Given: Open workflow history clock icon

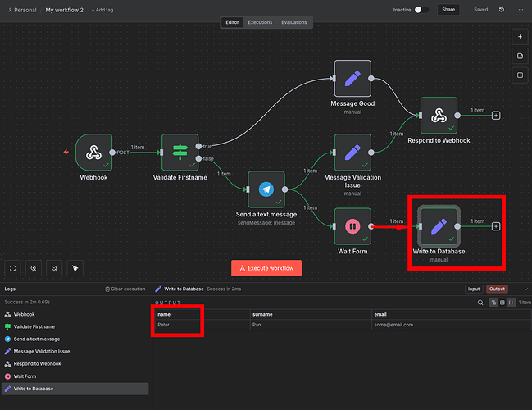Looking at the screenshot, I should point(521,10).
